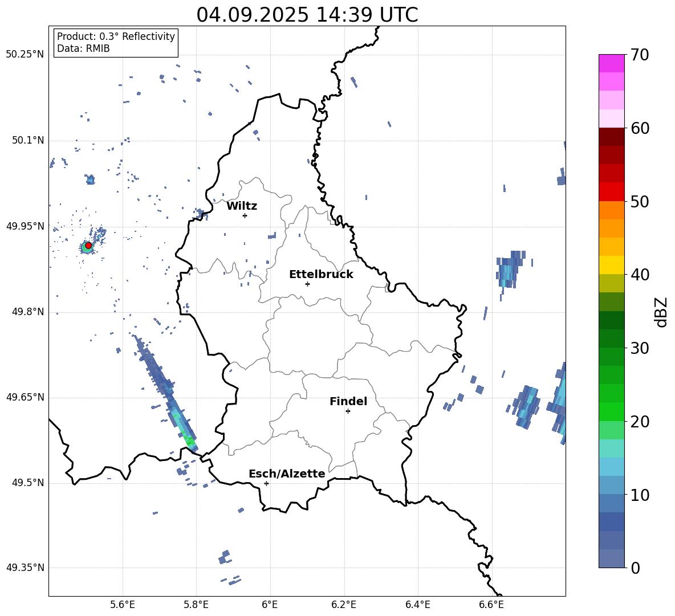Click the orange colorbar segment below 50

point(611,210)
